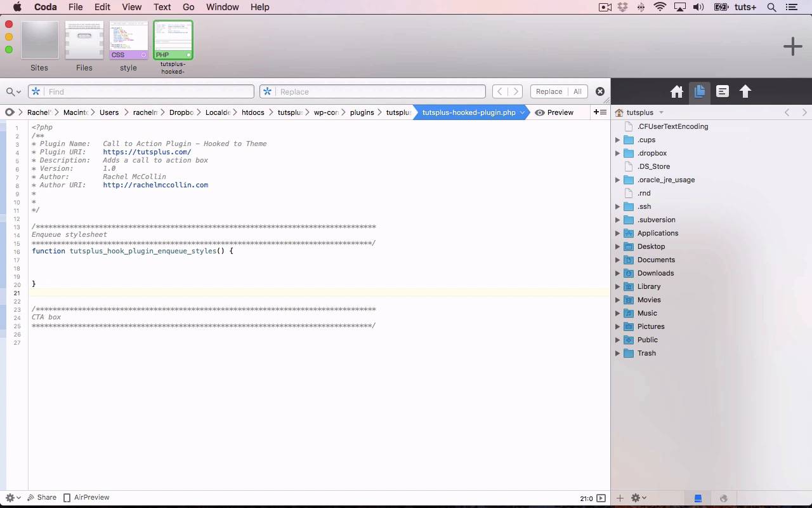
Task: Select the Downloads folder icon
Action: 629,273
